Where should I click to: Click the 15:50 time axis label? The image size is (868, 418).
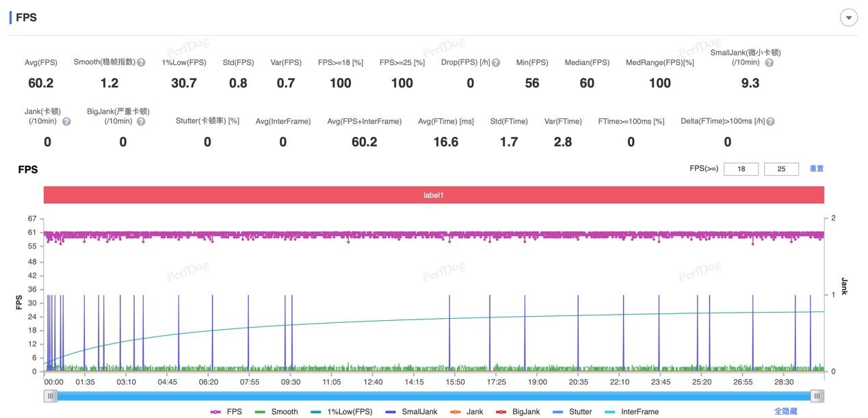click(x=455, y=382)
